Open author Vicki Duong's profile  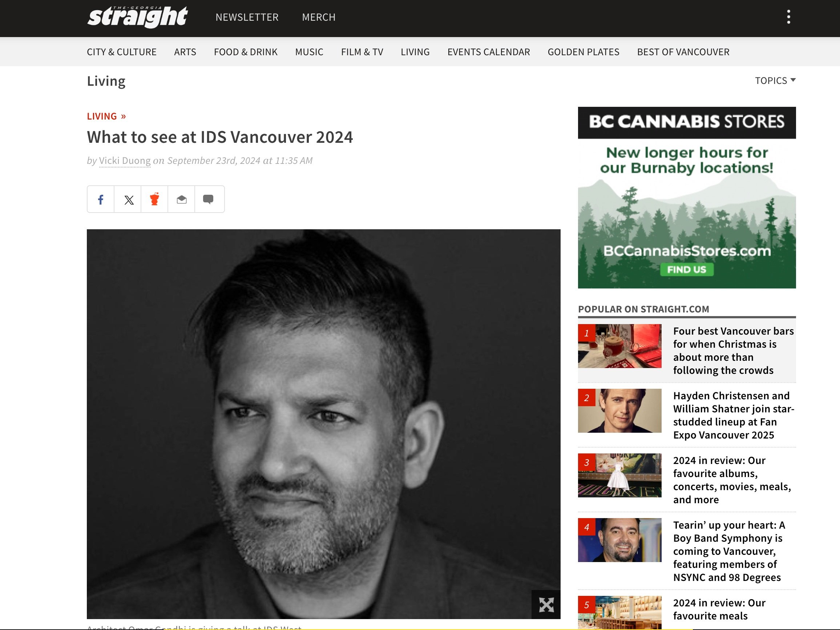click(125, 161)
